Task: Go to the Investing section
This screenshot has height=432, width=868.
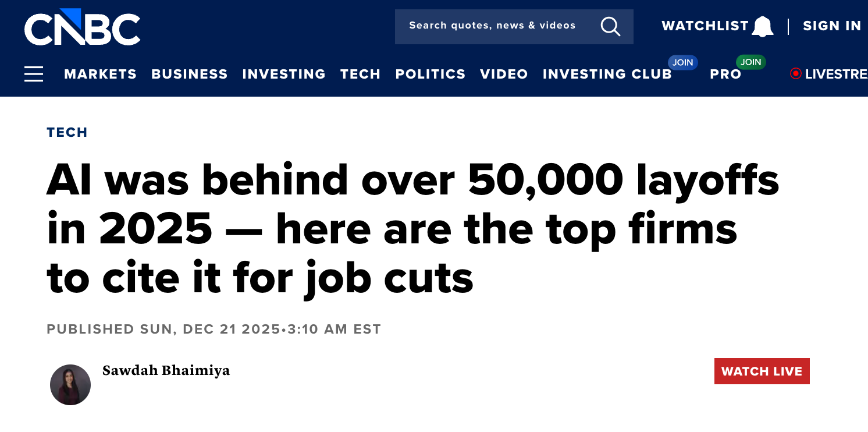Action: coord(284,75)
